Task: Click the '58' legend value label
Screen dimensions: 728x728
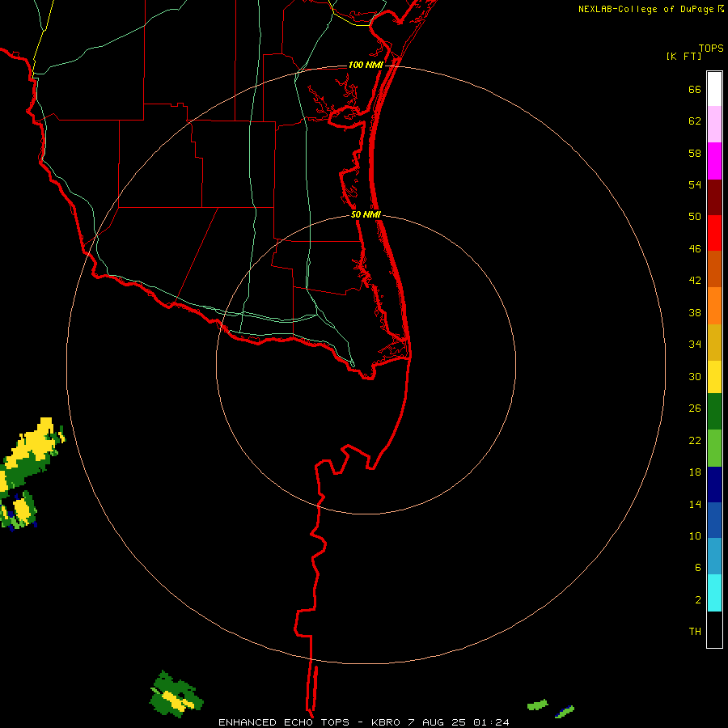Action: (695, 153)
